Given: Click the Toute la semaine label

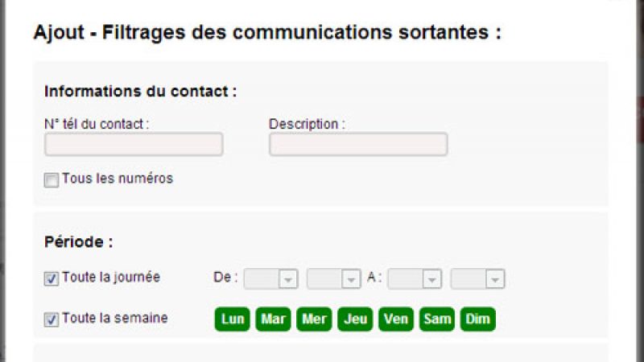Looking at the screenshot, I should 114,318.
